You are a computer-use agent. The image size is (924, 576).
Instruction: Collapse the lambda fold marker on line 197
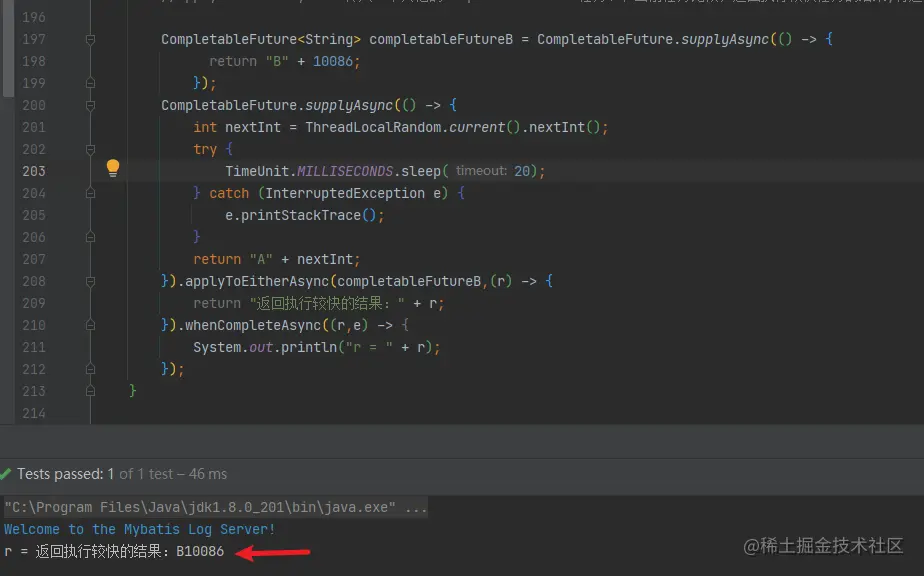click(x=90, y=40)
